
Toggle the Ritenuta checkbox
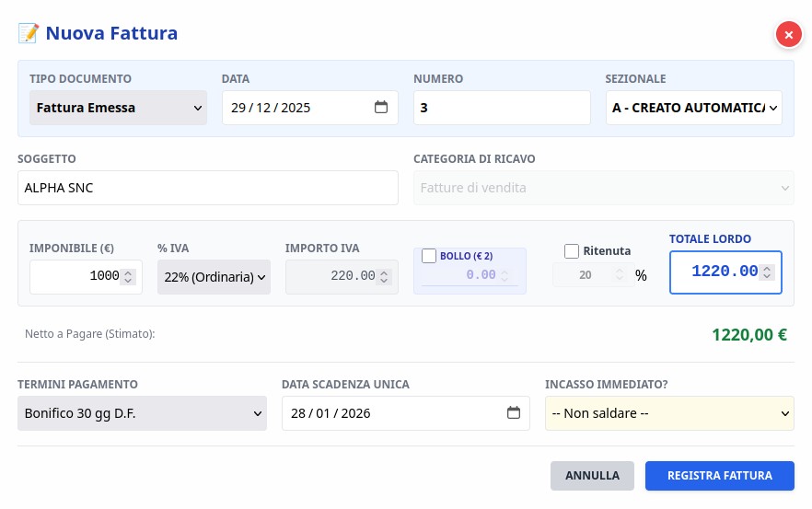572,250
